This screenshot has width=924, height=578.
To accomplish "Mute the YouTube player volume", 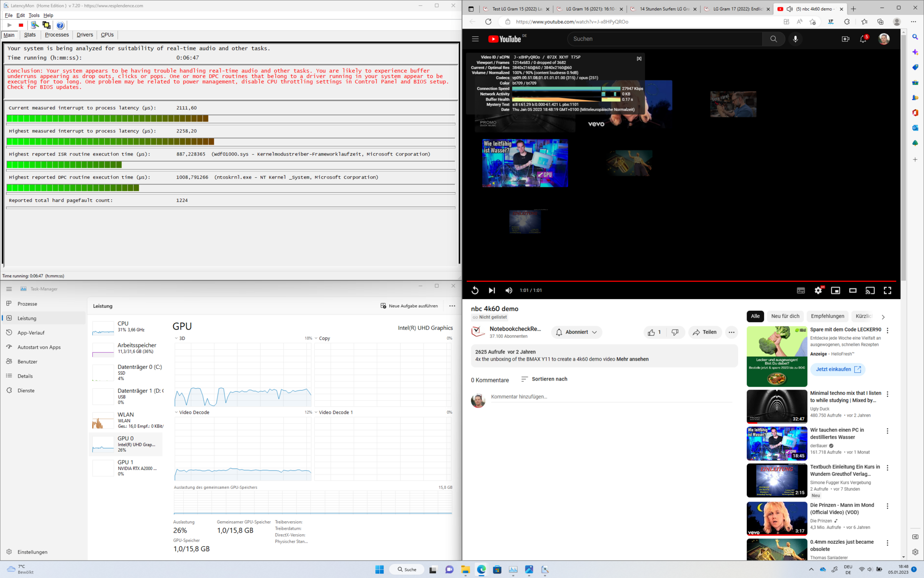I will (x=509, y=290).
